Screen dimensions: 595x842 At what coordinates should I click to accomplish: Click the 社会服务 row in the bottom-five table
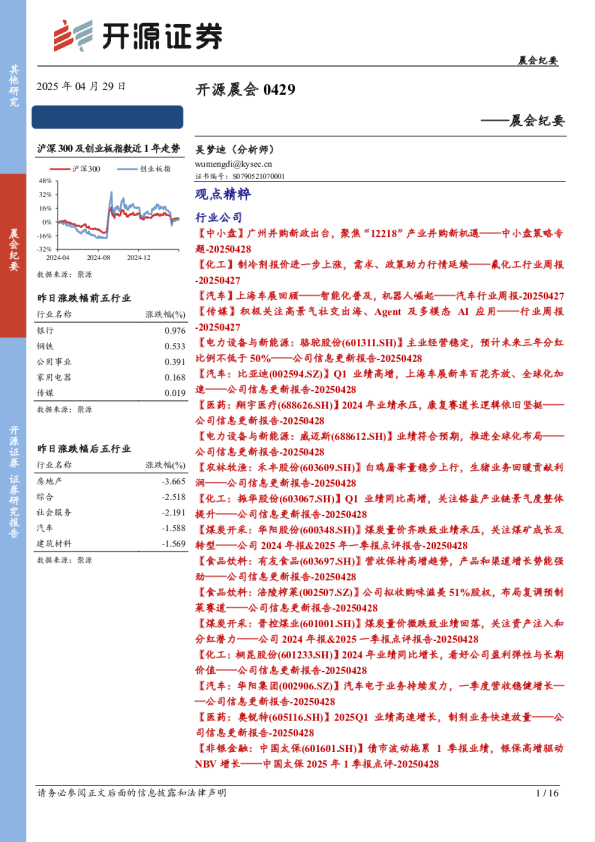pos(111,512)
